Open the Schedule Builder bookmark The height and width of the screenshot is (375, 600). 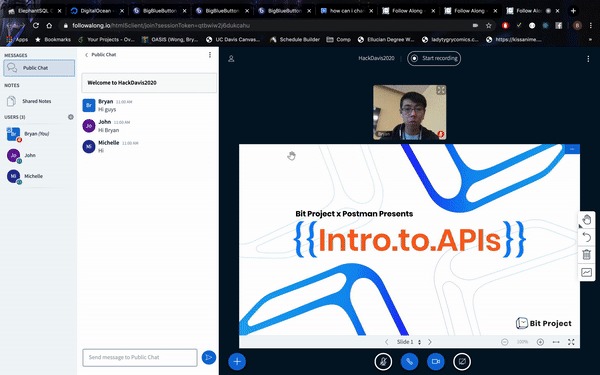coord(295,39)
